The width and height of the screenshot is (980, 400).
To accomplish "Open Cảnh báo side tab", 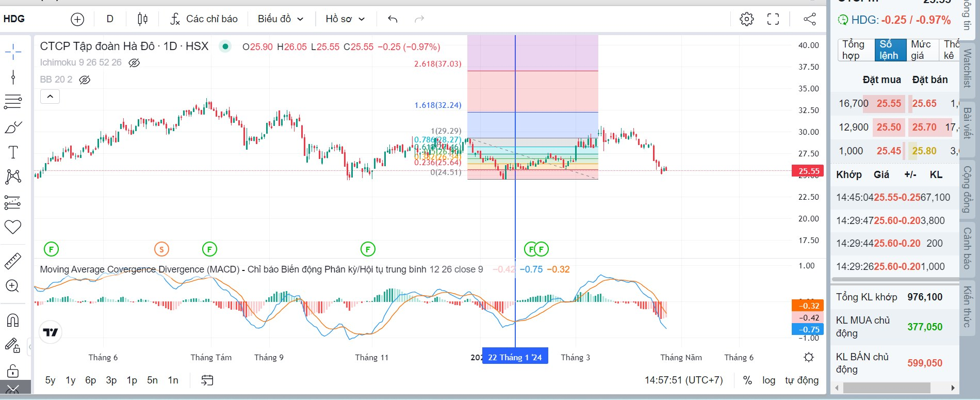I will click(x=968, y=248).
